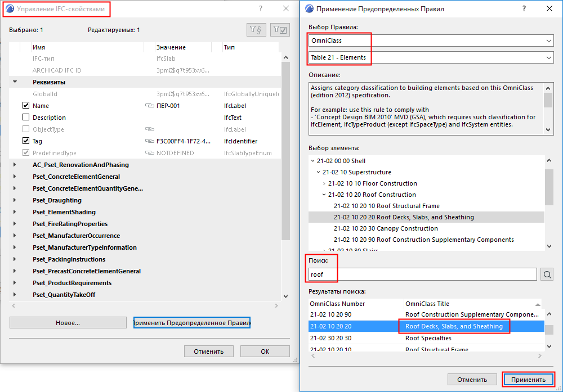The width and height of the screenshot is (563, 392).
Task: Click the link icon in ObjectType row
Action: (149, 129)
